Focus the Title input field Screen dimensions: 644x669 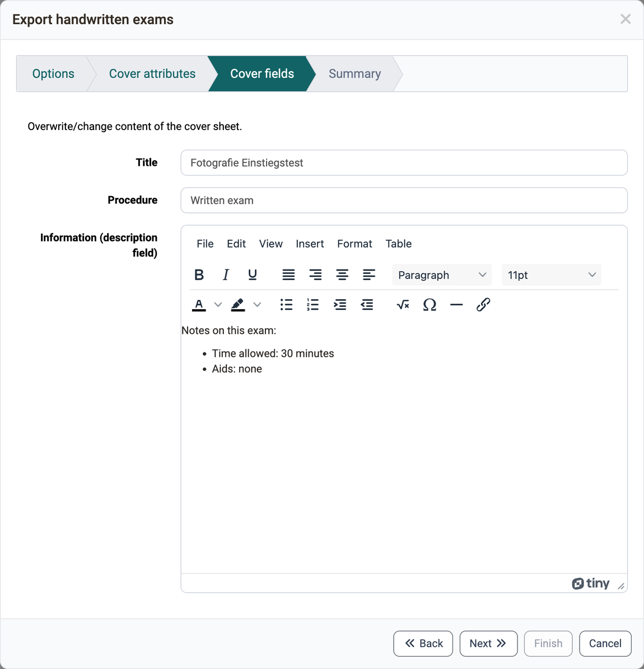tap(404, 162)
